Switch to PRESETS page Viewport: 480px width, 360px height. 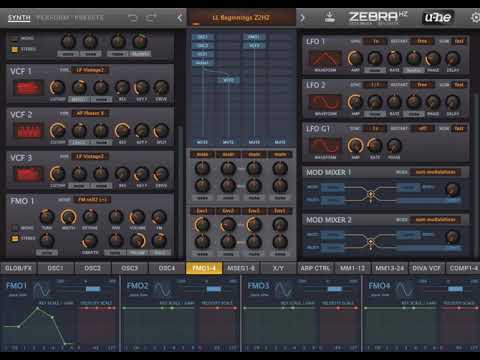point(89,18)
